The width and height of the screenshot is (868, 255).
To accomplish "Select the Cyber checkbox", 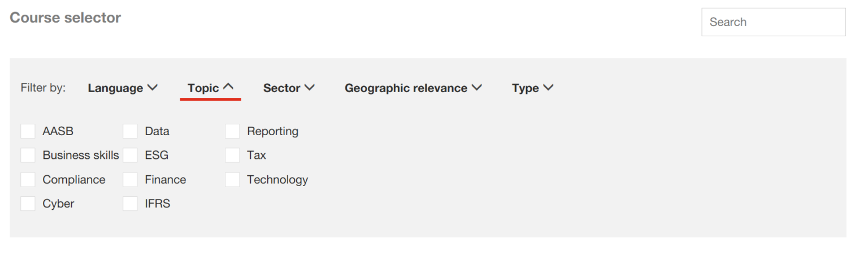I will tap(28, 204).
